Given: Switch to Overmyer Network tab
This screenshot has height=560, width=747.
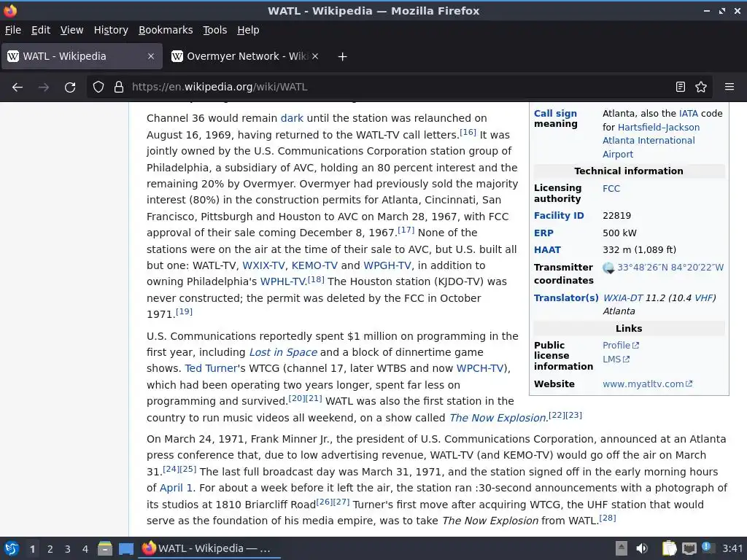Looking at the screenshot, I should (246, 56).
